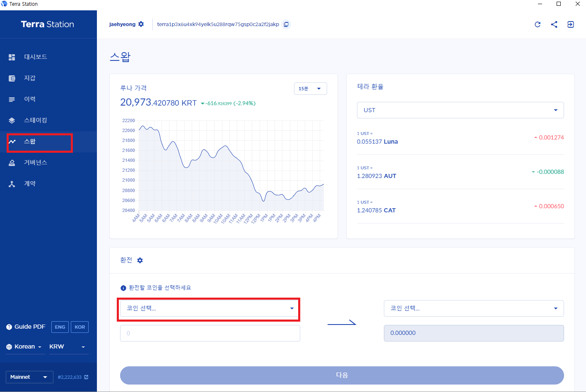The height and width of the screenshot is (392, 586).
Task: Click the 스왑 page heading
Action: (x=120, y=57)
